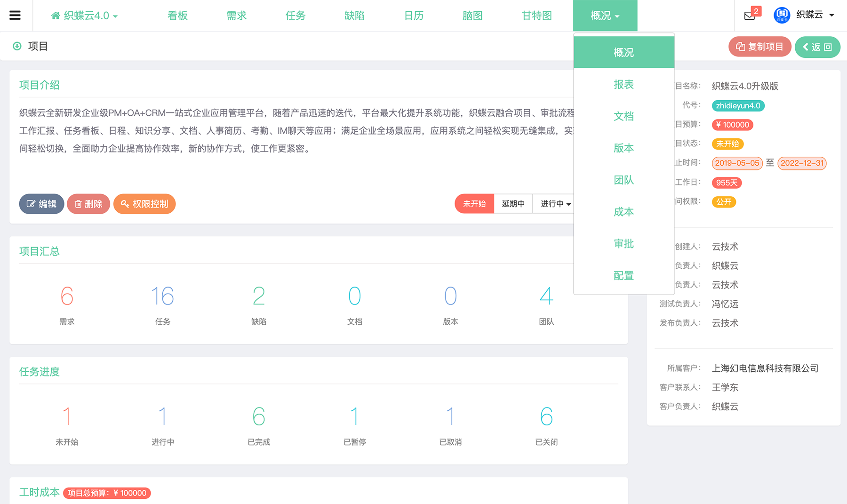Open the 日历 tab
This screenshot has height=504, width=847.
tap(414, 16)
